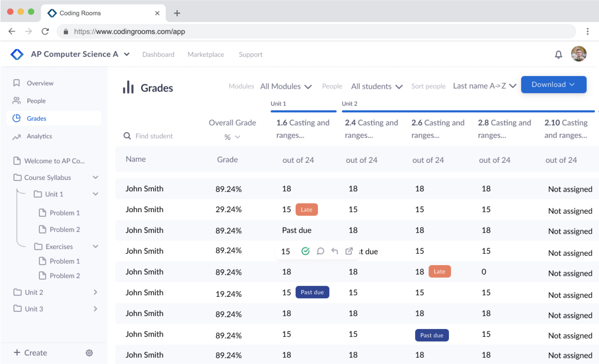Open the Overall Grade percent dropdown
The image size is (599, 364).
[232, 137]
